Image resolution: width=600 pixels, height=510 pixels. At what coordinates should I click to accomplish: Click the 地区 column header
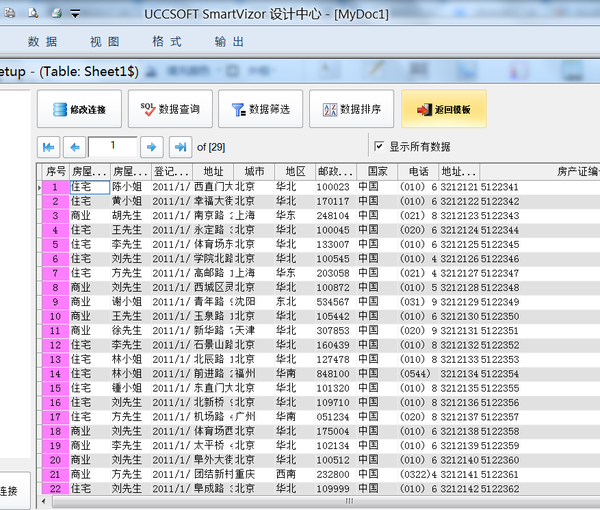point(295,171)
